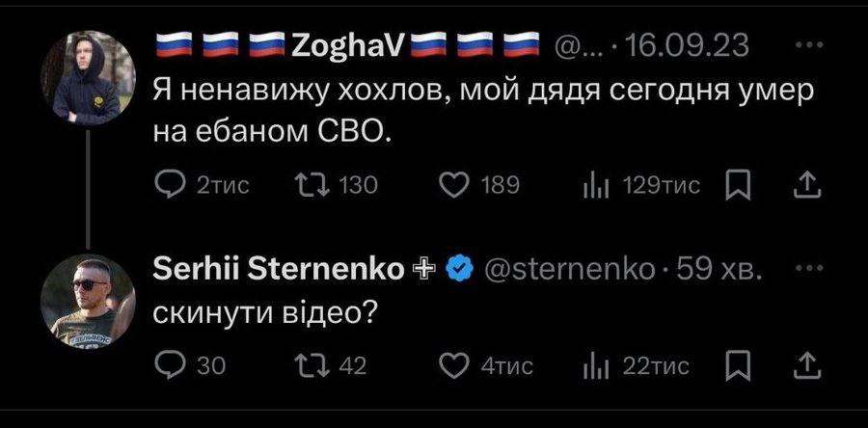Screen dimensions: 868x428
Task: Bookmark Serhii Sternenko's reply
Action: (738, 366)
